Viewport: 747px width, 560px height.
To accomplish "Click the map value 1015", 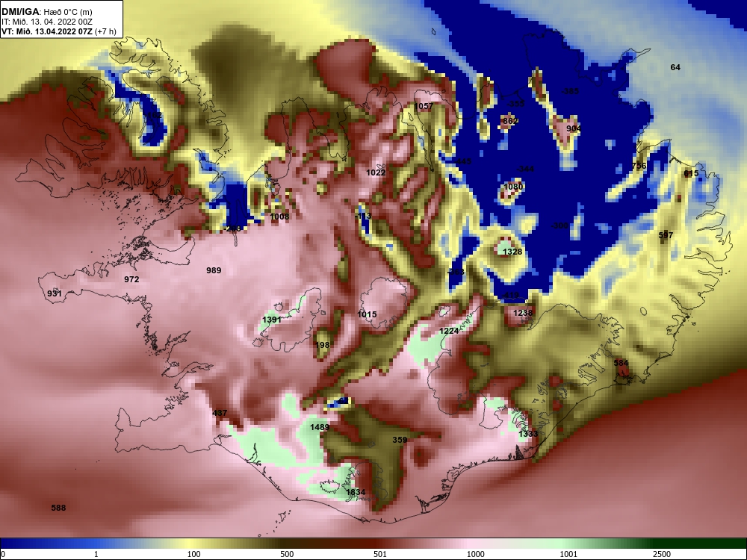I will (x=367, y=314).
